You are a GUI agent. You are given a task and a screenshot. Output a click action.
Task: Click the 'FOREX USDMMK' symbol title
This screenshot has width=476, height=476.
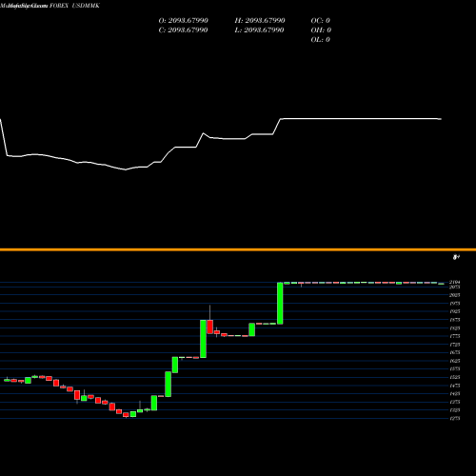74,6
